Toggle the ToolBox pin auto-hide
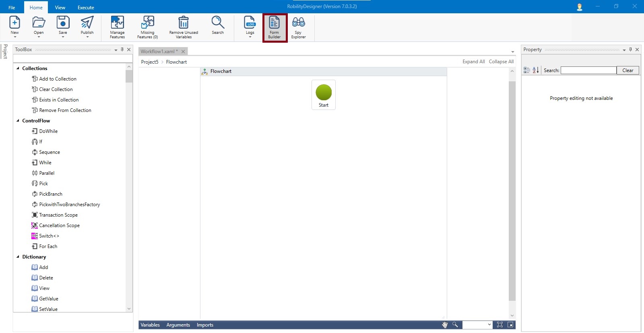Viewport: 644px width, 333px height. [x=122, y=50]
